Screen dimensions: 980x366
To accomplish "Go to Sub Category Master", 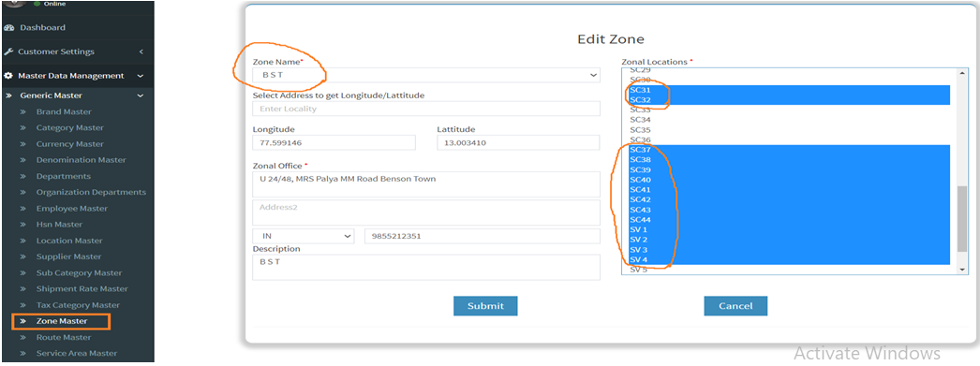I will [x=79, y=273].
